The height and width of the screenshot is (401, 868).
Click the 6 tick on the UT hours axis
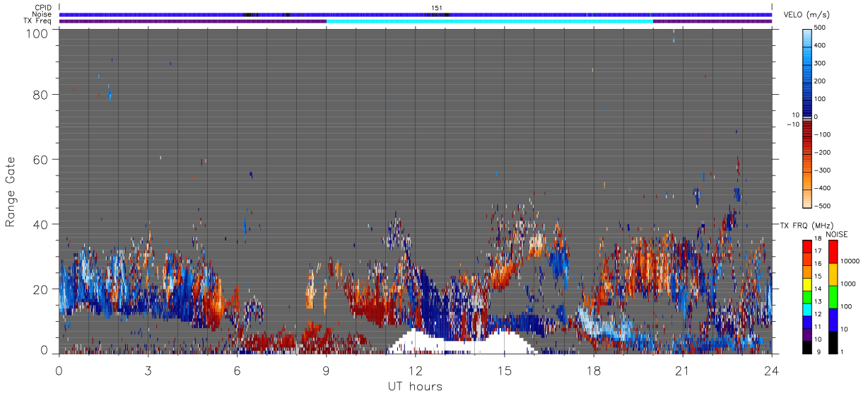237,370
